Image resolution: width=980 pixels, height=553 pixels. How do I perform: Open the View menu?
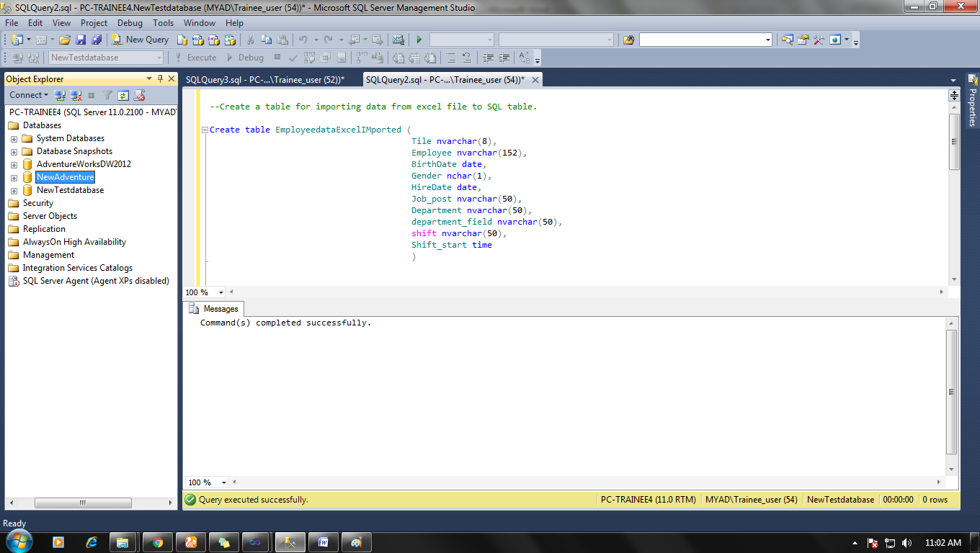[61, 23]
